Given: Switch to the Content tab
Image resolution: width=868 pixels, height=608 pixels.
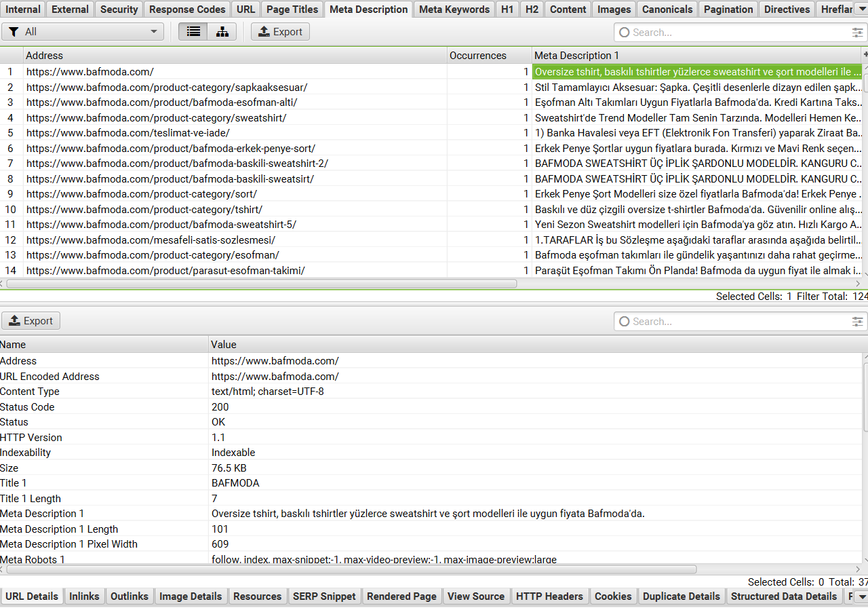Looking at the screenshot, I should tap(568, 9).
